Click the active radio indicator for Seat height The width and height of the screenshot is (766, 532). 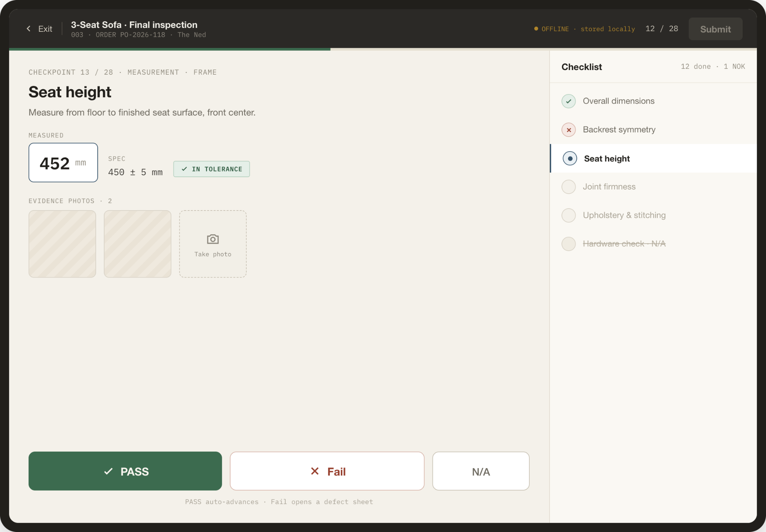coord(570,158)
